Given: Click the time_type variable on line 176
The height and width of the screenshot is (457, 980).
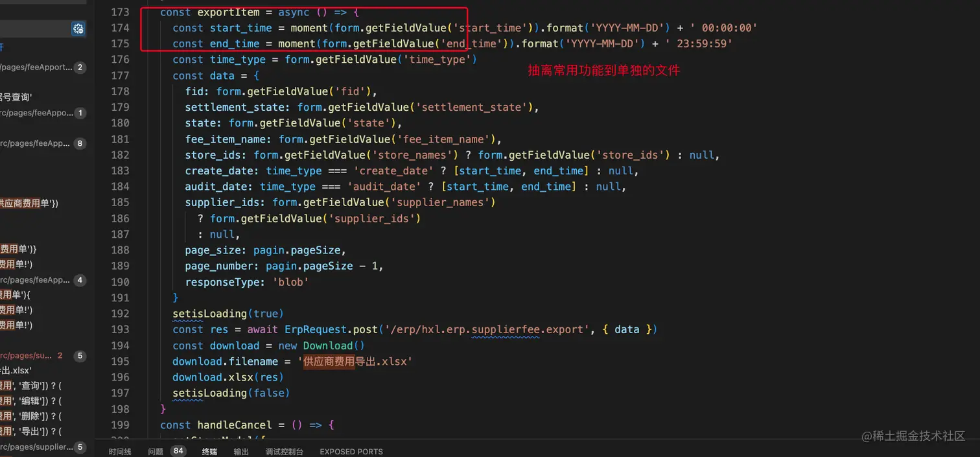Looking at the screenshot, I should (238, 60).
